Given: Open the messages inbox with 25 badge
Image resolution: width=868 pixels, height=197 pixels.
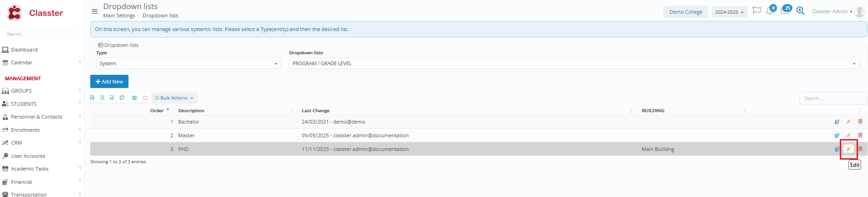Looking at the screenshot, I should tap(785, 11).
